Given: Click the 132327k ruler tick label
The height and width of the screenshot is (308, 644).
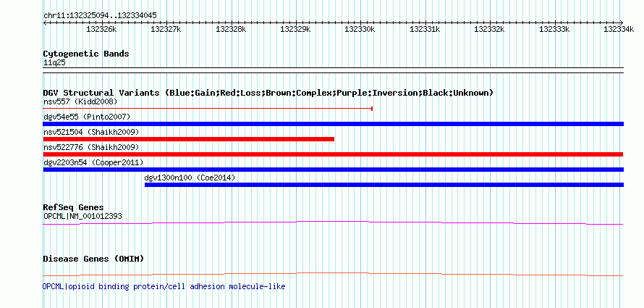Looking at the screenshot, I should click(166, 29).
